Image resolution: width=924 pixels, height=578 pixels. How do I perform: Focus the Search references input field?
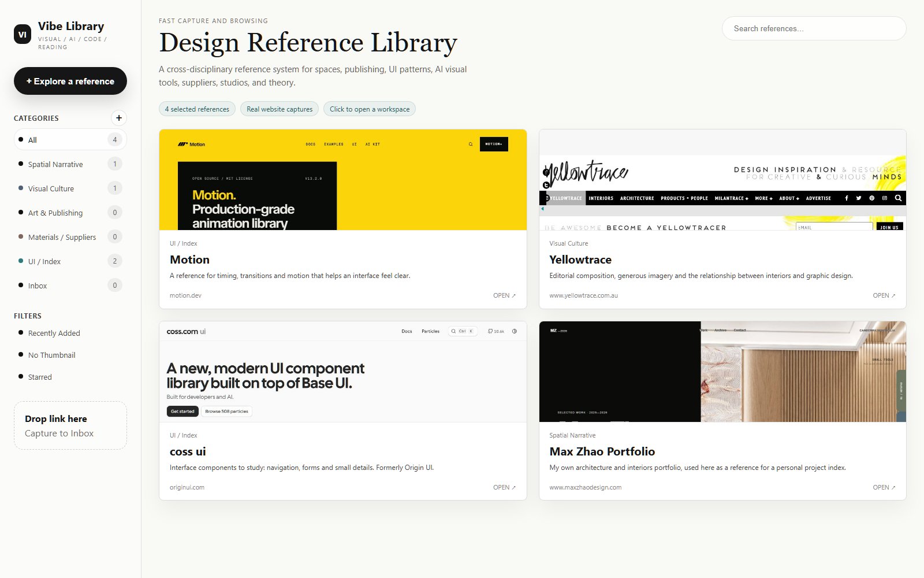(x=814, y=28)
